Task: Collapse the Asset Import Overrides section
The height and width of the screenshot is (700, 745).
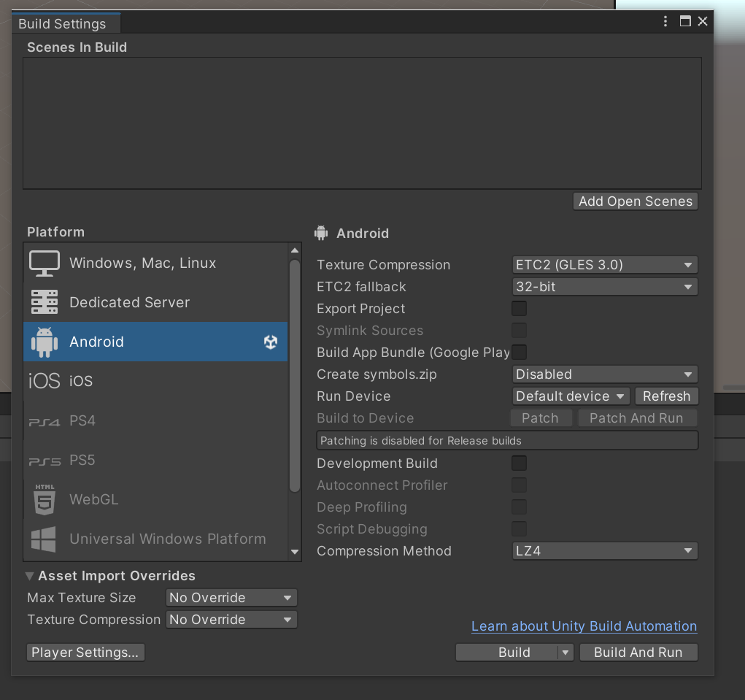Action: pos(29,576)
